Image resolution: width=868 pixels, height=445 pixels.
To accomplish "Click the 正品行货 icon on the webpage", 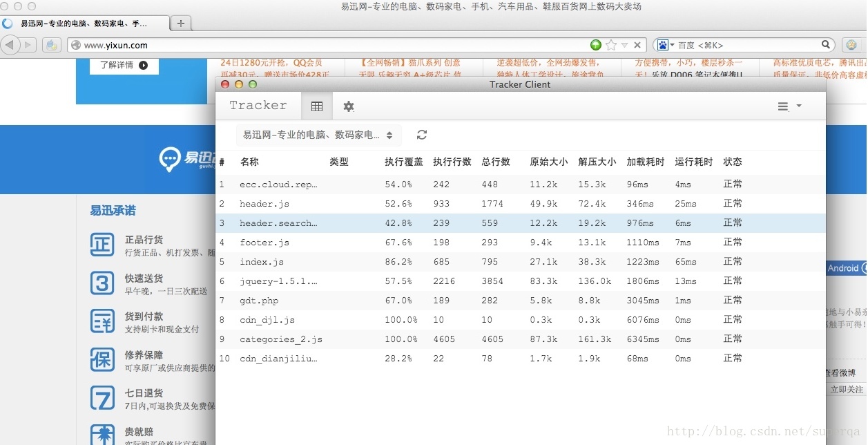I will [102, 245].
